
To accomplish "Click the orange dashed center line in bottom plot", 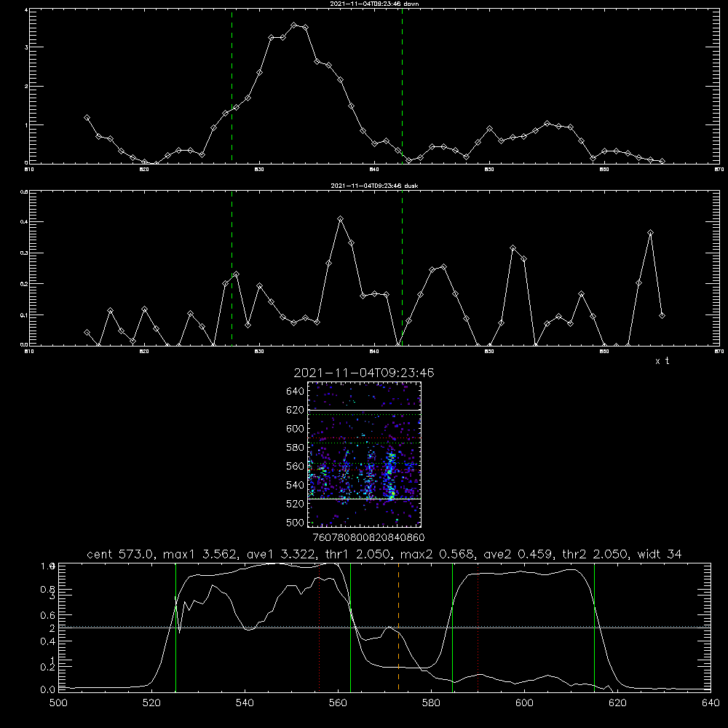I will pyautogui.click(x=398, y=627).
